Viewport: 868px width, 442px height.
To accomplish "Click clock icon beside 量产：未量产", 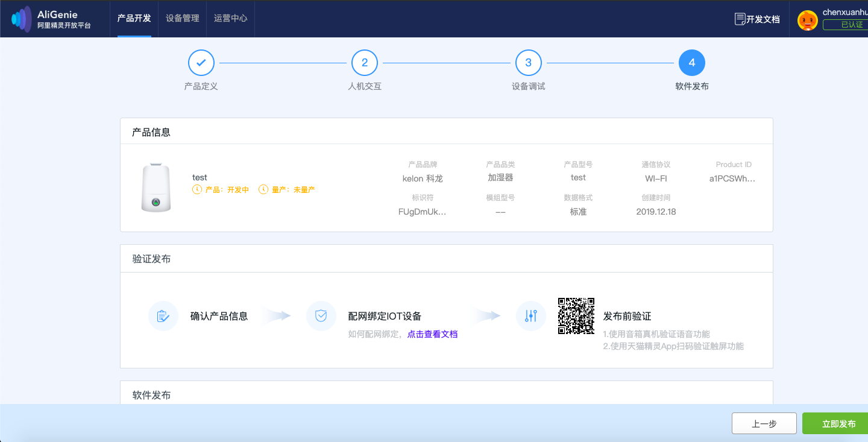I will pos(263,189).
